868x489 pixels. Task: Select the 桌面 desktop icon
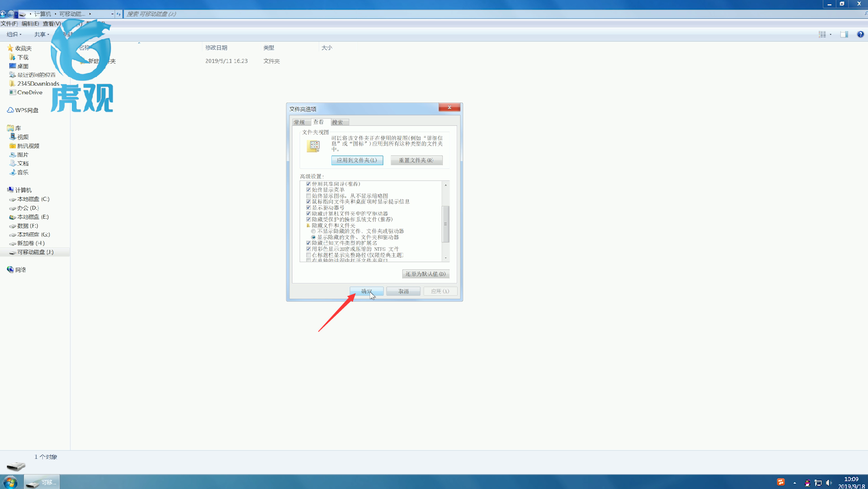pyautogui.click(x=12, y=66)
